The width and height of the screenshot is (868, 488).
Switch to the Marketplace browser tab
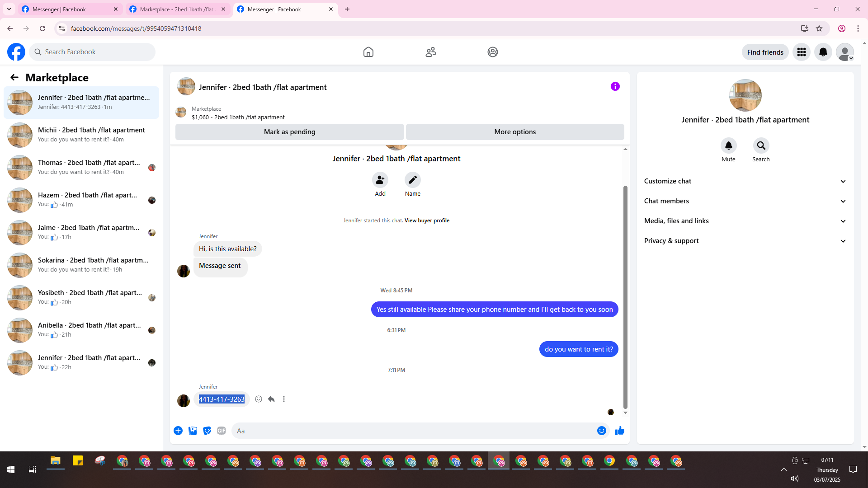176,9
